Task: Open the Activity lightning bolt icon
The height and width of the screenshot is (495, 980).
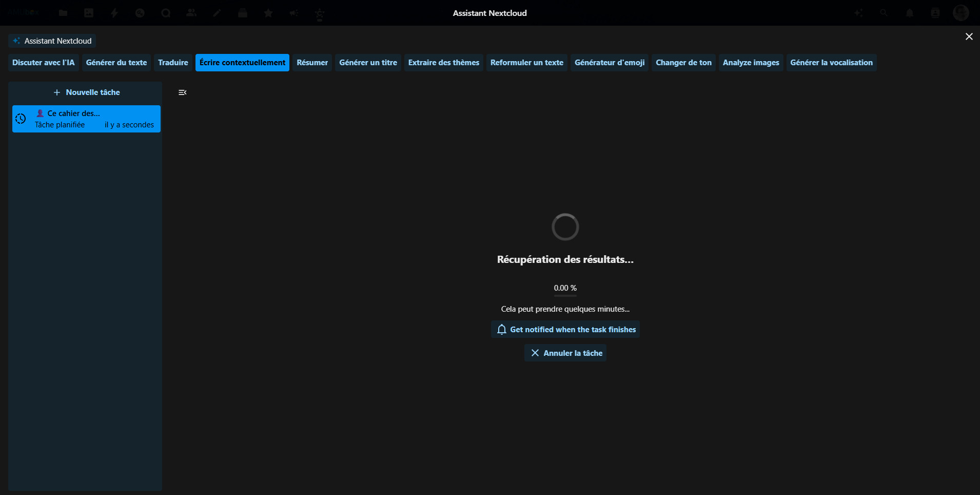Action: tap(114, 13)
